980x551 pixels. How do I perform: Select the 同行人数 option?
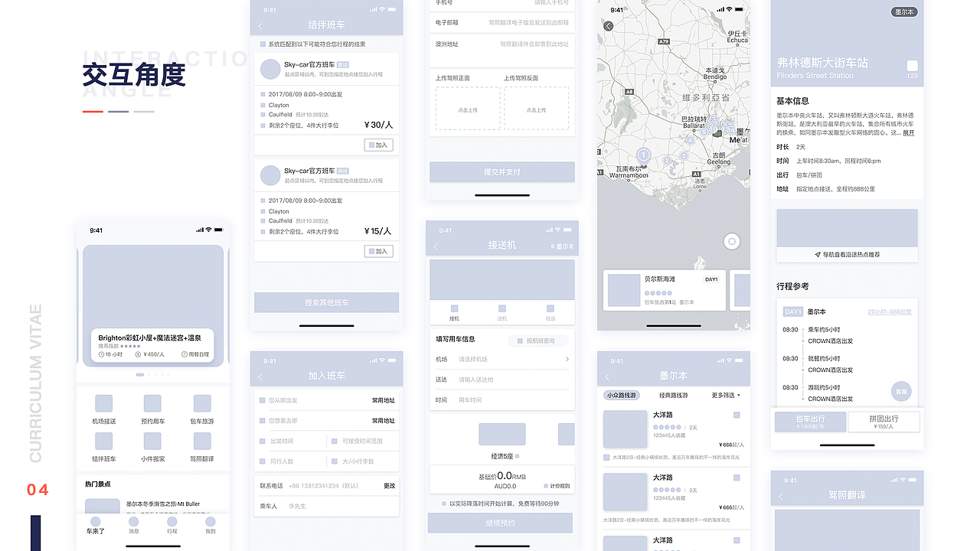pos(263,461)
